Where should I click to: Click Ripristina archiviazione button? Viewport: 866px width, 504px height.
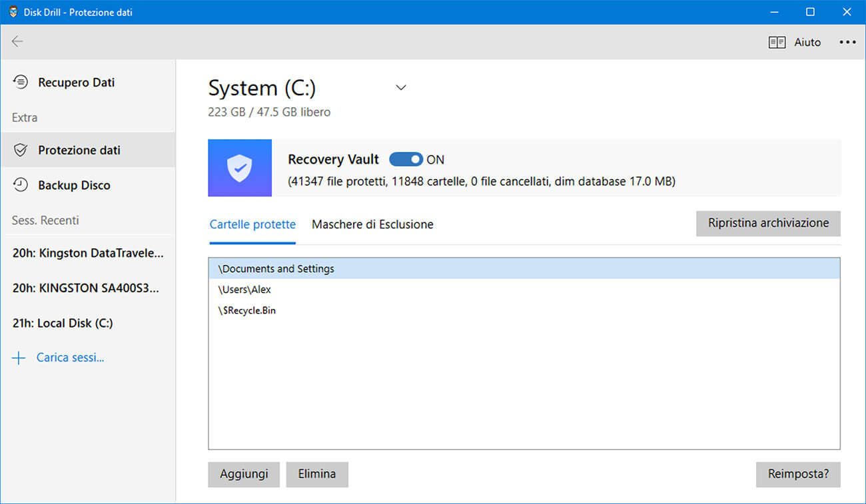click(x=768, y=223)
